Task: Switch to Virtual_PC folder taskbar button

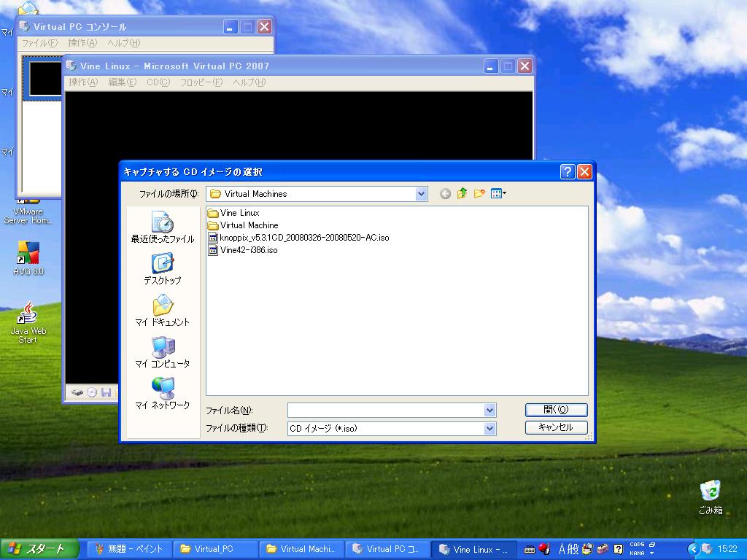Action: [x=214, y=549]
